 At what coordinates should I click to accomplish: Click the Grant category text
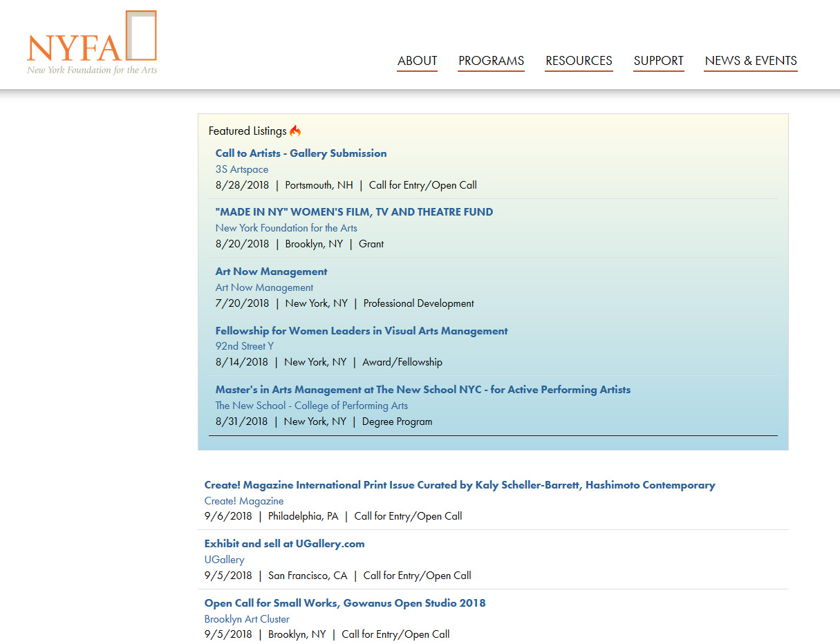pos(371,244)
